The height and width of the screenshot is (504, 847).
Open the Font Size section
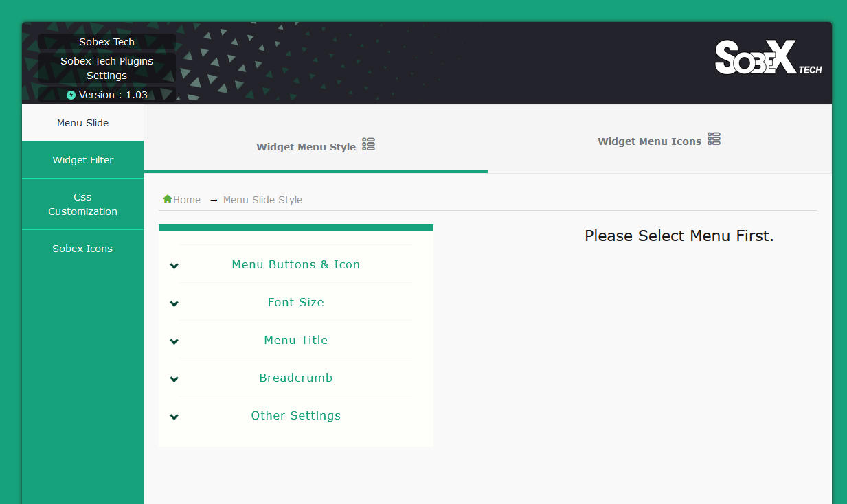click(x=296, y=302)
